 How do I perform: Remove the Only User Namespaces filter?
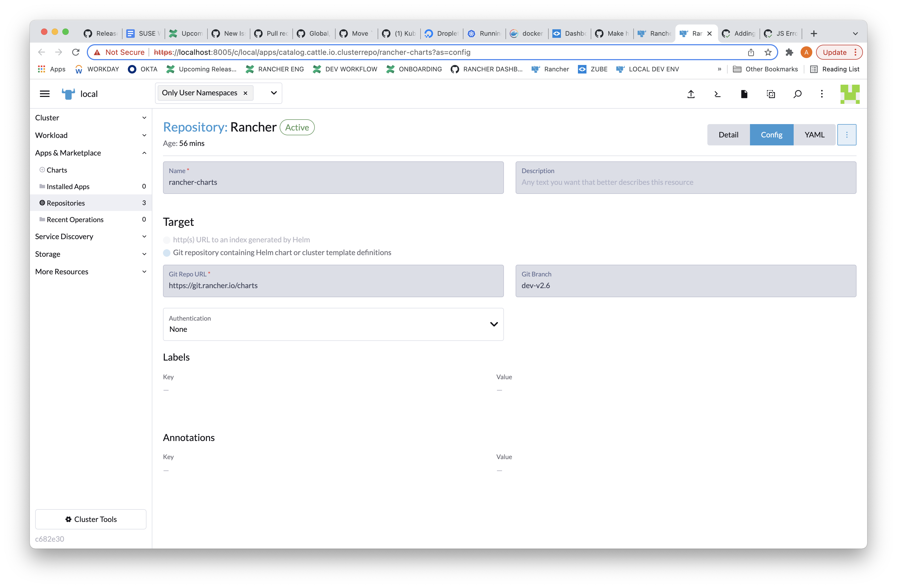click(245, 93)
